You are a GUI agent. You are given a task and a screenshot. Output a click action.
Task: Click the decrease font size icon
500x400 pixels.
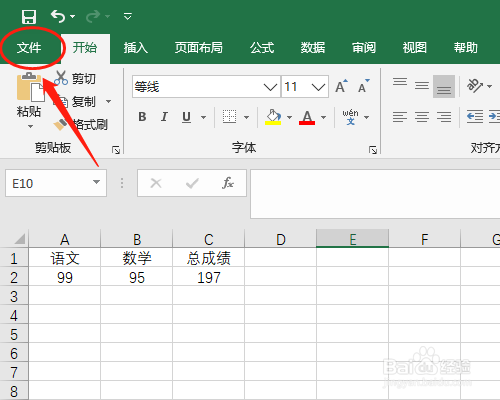pos(364,86)
